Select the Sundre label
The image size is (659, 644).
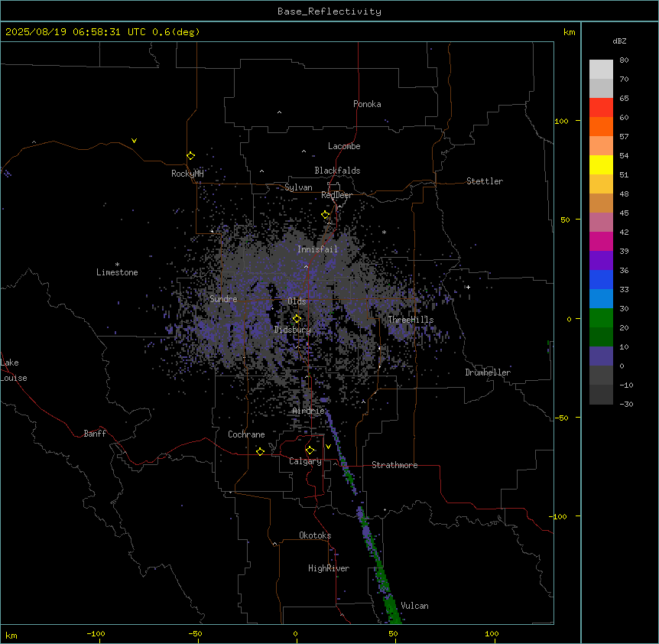(223, 299)
